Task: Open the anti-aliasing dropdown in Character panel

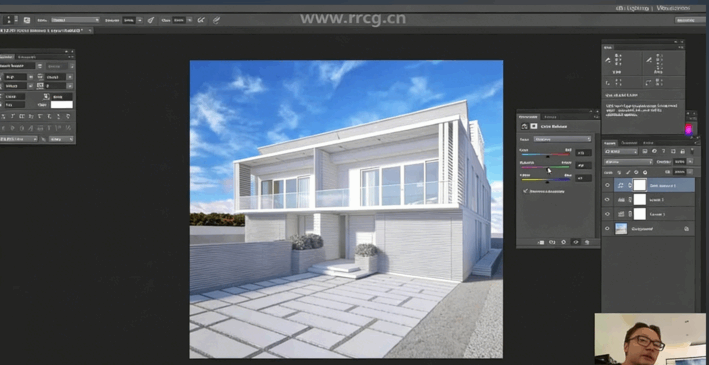Action: coord(61,139)
